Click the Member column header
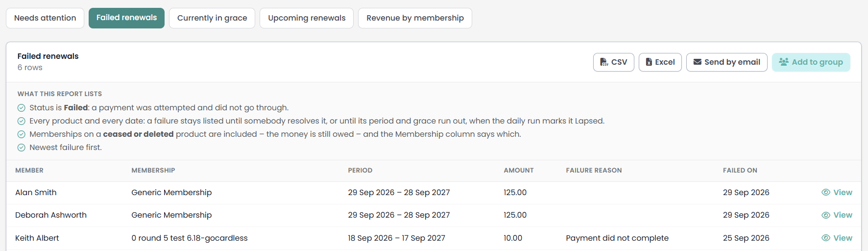The width and height of the screenshot is (868, 251). point(29,171)
